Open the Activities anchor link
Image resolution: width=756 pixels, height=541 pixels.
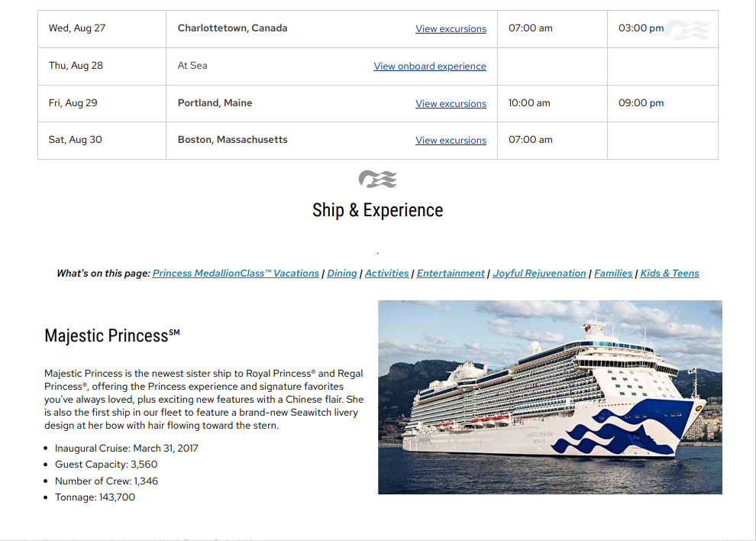(x=386, y=274)
